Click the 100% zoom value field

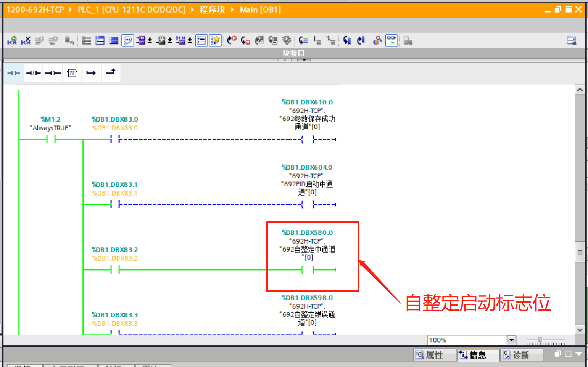(467, 340)
